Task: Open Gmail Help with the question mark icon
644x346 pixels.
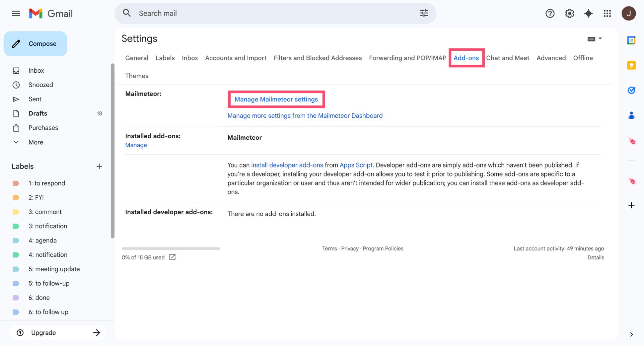Action: point(550,13)
